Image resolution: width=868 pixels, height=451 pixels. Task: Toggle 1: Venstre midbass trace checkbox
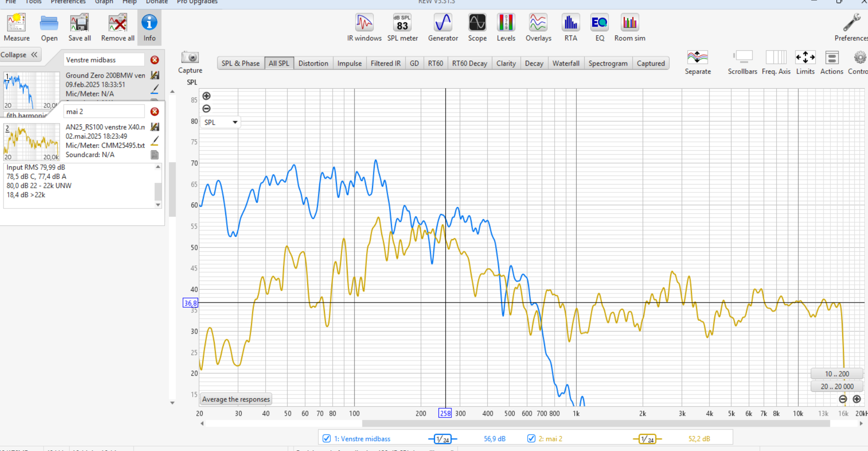[327, 439]
